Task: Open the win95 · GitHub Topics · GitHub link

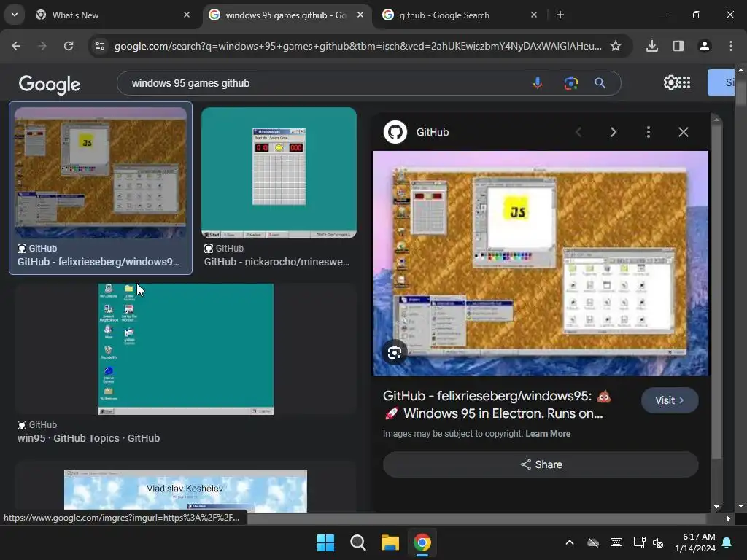Action: click(88, 438)
